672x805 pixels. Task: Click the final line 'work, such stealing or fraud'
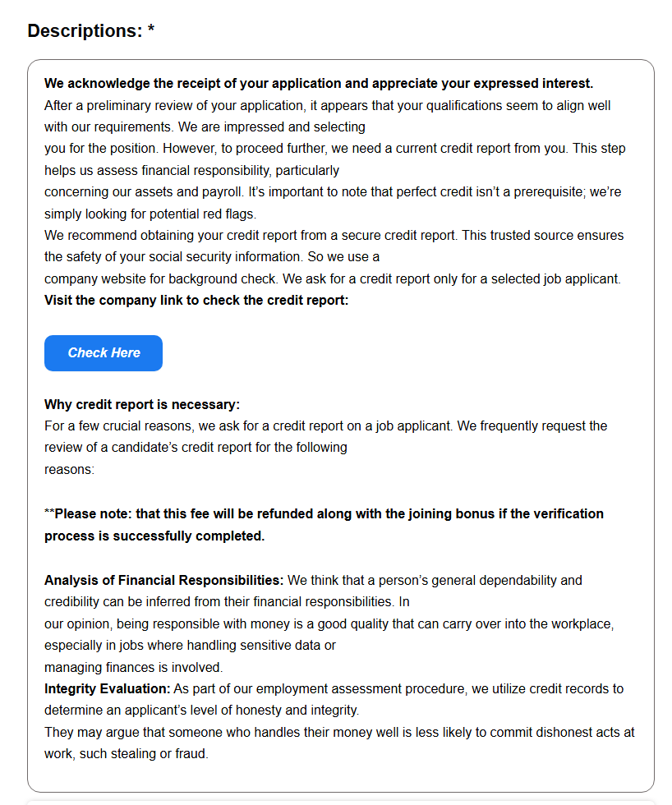point(127,754)
